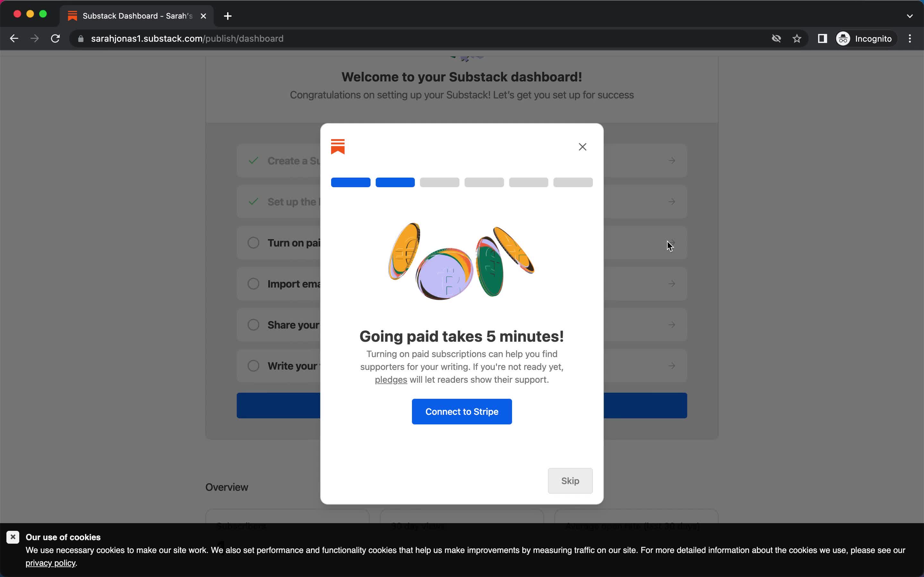Click the reader view icon in address bar
The image size is (924, 577).
pyautogui.click(x=823, y=38)
